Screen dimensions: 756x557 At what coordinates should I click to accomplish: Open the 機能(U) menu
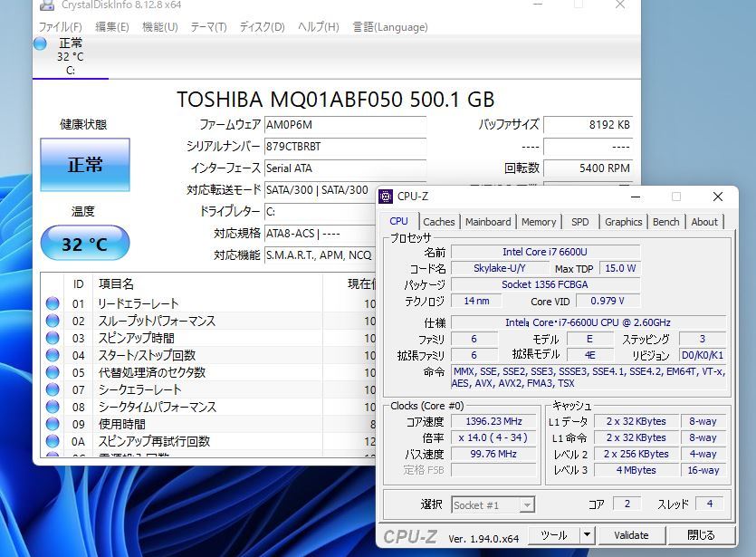pos(159,27)
